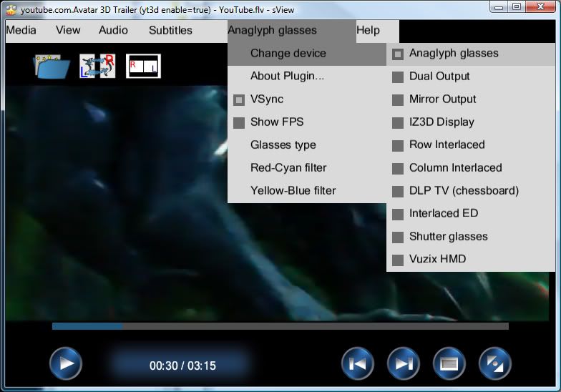Select Shutter glasses device
Viewport: 561px width, 392px height.
pyautogui.click(x=471, y=237)
